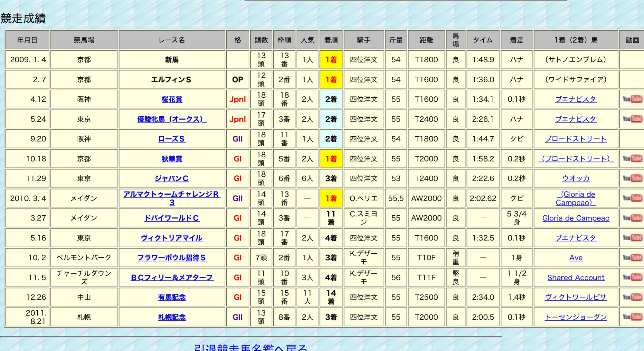Open YouTube video for ヴィクトリアマイル race
644x351 pixels.
(x=632, y=238)
